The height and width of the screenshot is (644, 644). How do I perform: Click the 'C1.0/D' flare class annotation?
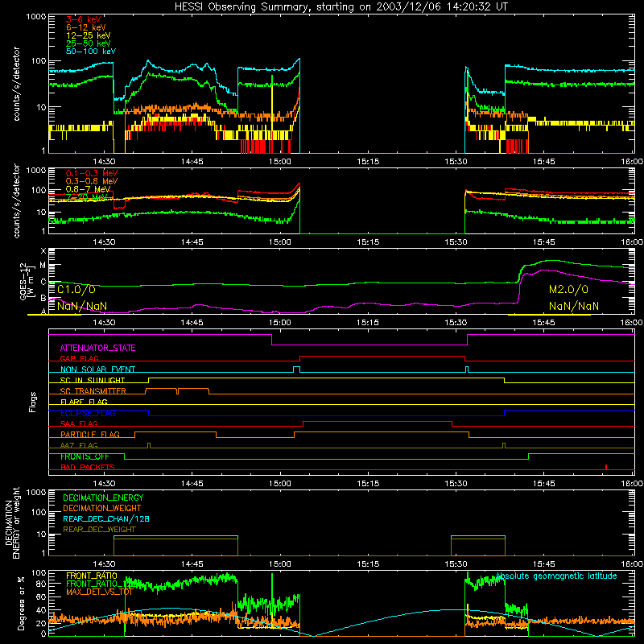(x=76, y=290)
